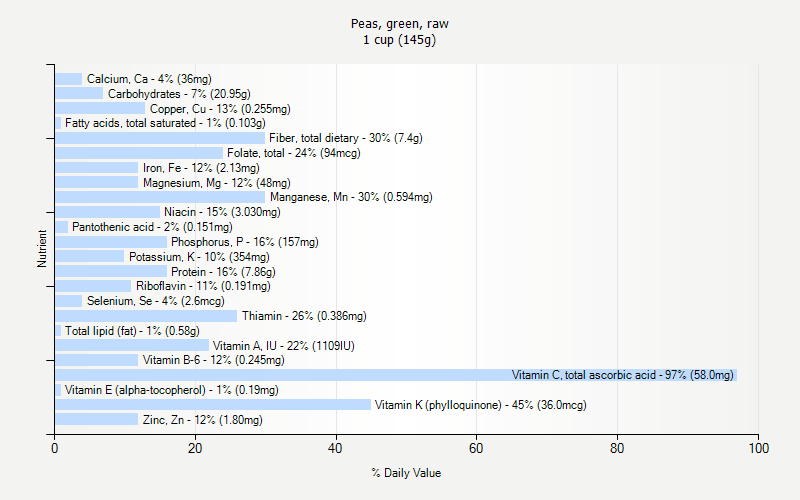Click the Niacin - 15% label
Image resolution: width=800 pixels, height=500 pixels.
222,212
